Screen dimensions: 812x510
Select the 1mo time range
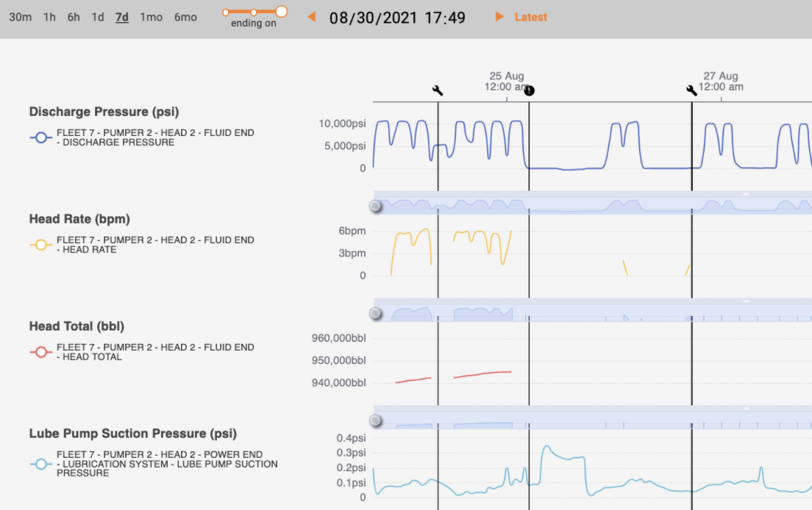151,17
